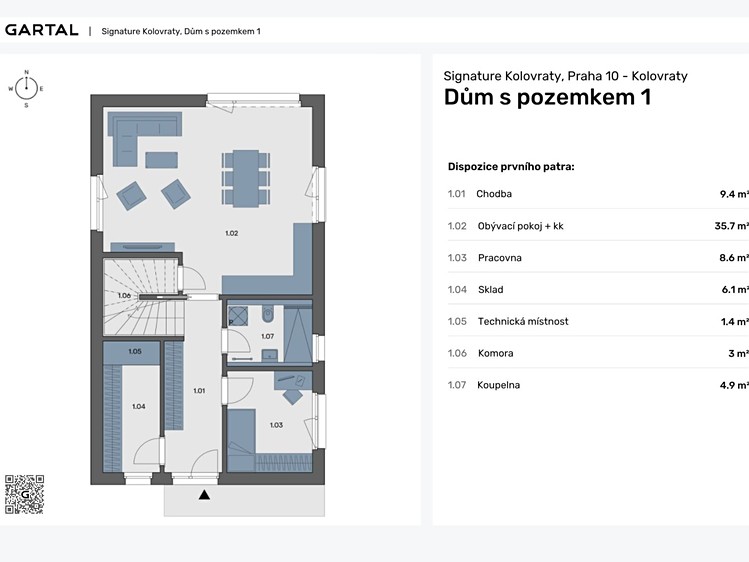Click the compass rose icon
The width and height of the screenshot is (749, 562).
point(26,88)
